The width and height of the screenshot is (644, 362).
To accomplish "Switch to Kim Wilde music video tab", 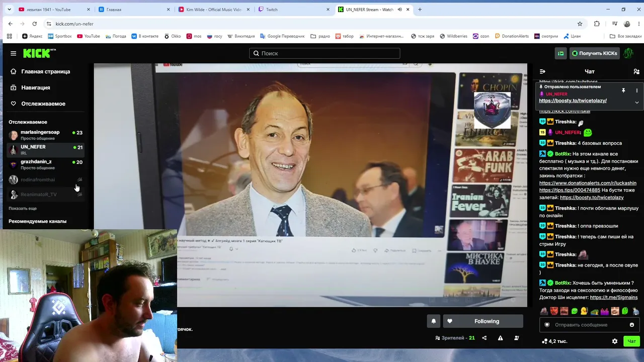I will [x=214, y=10].
